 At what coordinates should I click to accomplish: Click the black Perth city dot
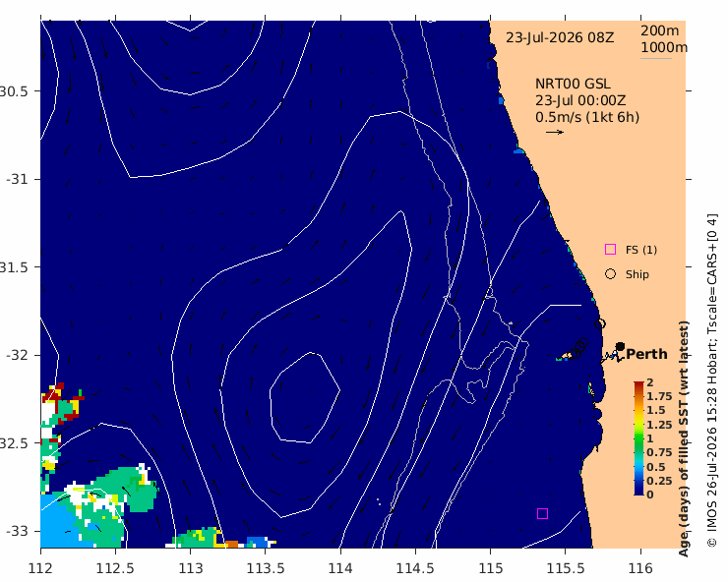click(620, 346)
